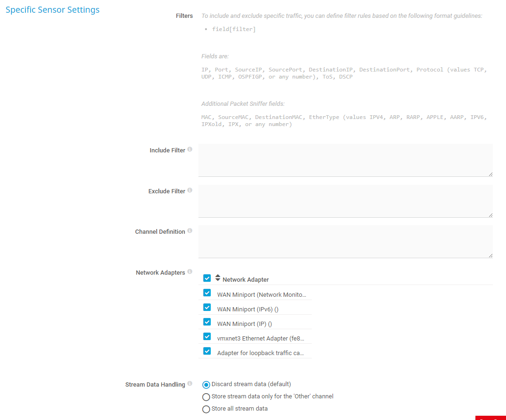Click into the Channel Definition field
Image resolution: width=506 pixels, height=420 pixels.
345,242
